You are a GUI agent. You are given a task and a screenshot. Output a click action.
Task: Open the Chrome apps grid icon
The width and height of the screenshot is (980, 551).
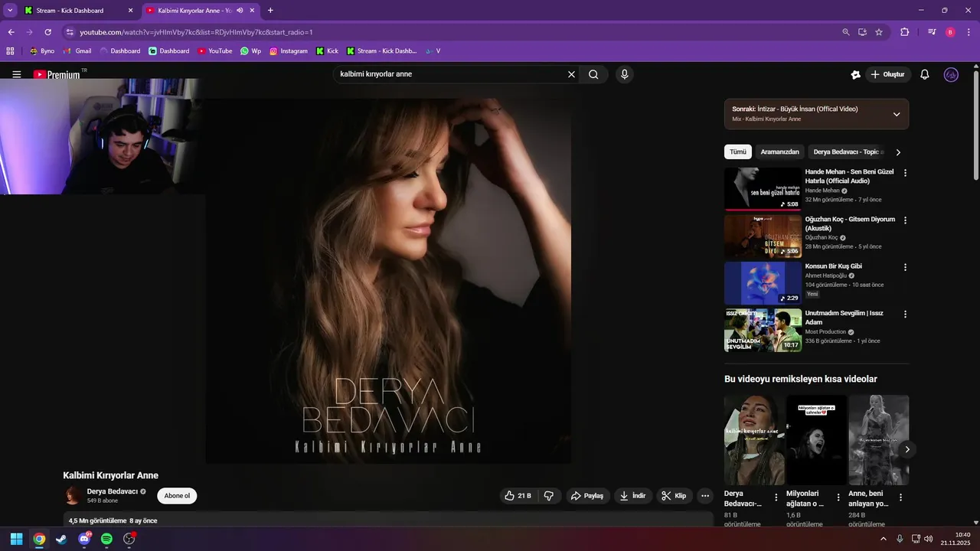pos(10,51)
